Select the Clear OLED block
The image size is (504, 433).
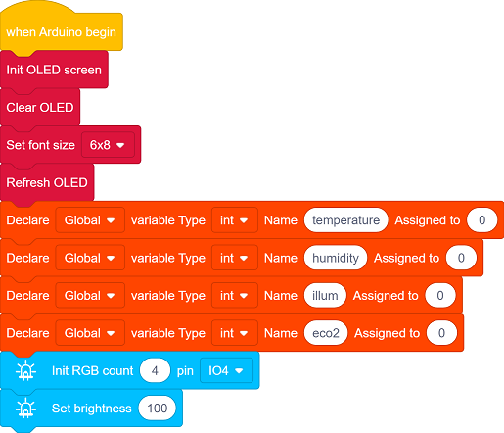[x=40, y=107]
